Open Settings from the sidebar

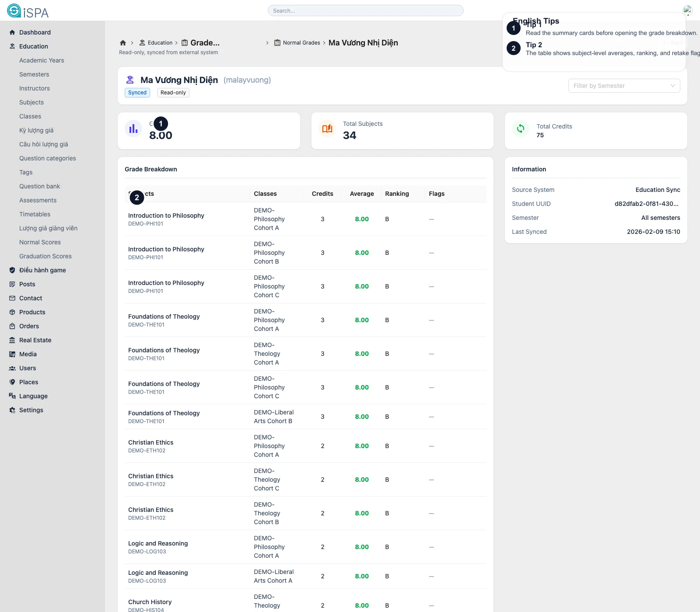click(31, 410)
